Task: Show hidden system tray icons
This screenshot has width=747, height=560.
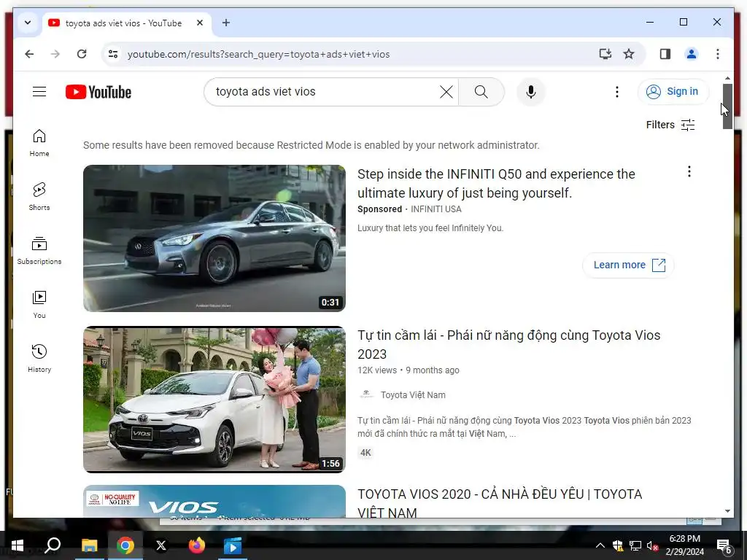Action: [600, 545]
